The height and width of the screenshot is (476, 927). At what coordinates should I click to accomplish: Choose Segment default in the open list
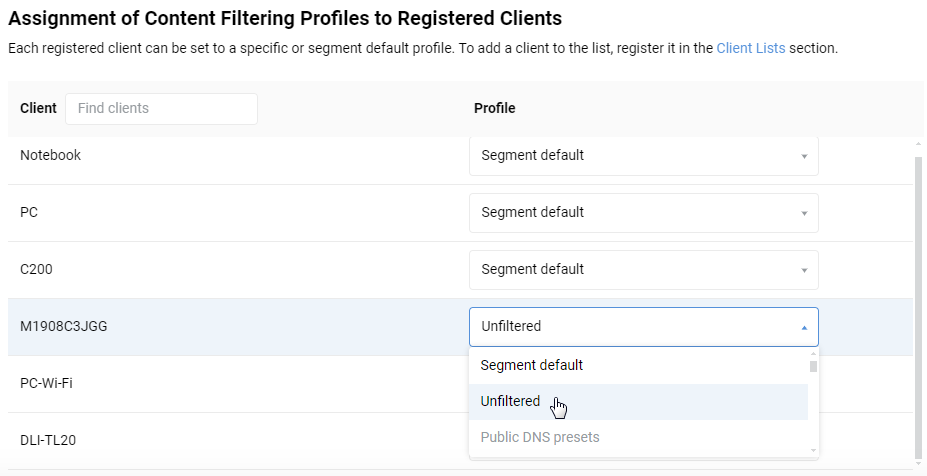[x=532, y=366]
